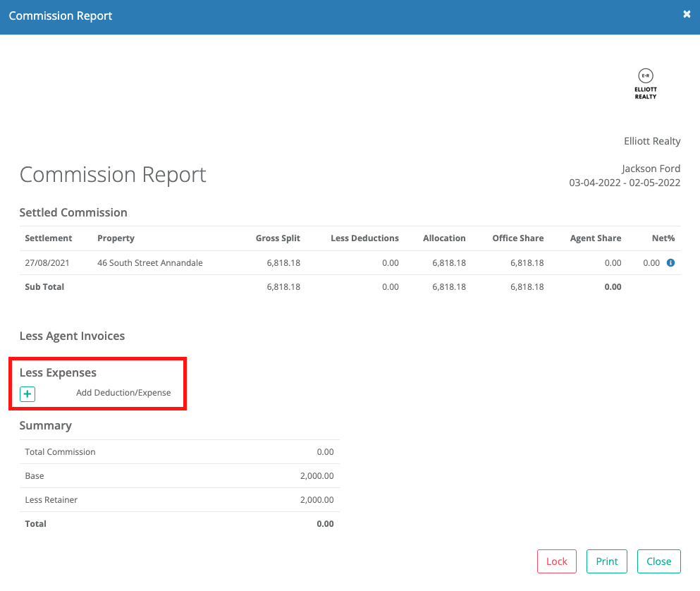Click the Elliott Realty logo

coord(645,83)
